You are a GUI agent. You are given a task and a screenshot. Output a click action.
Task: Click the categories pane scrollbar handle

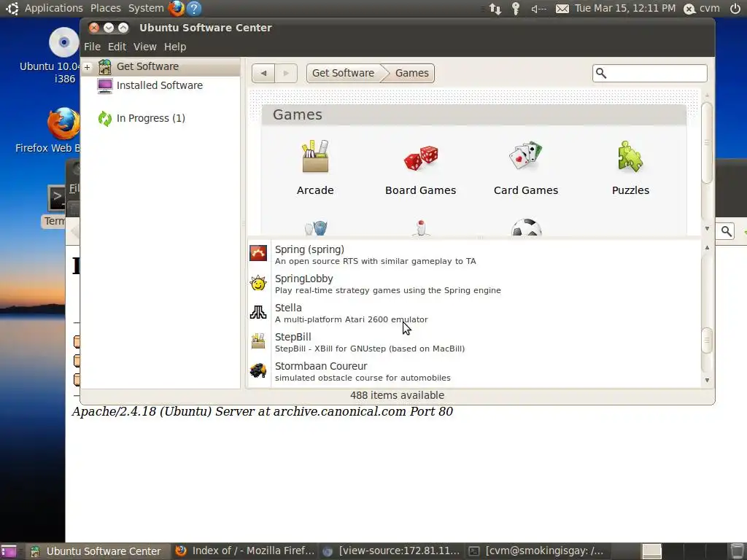point(707,142)
